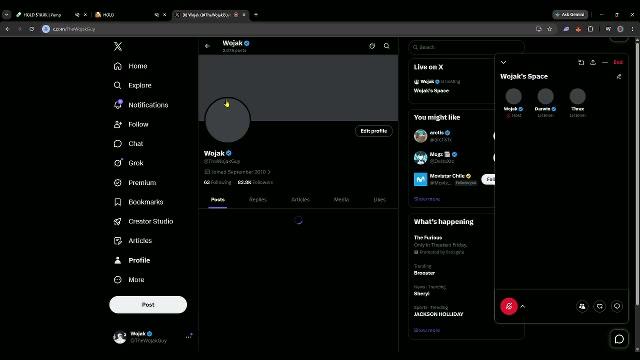Open Notifications from the sidebar
The width and height of the screenshot is (640, 360).
tap(141, 105)
